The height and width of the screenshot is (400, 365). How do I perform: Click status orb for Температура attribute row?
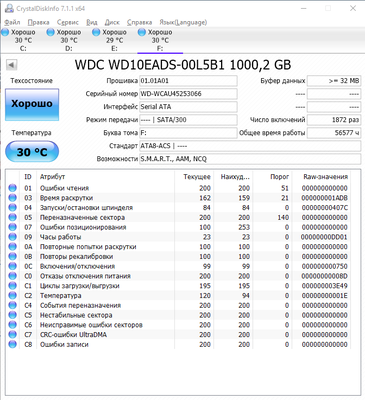12,296
